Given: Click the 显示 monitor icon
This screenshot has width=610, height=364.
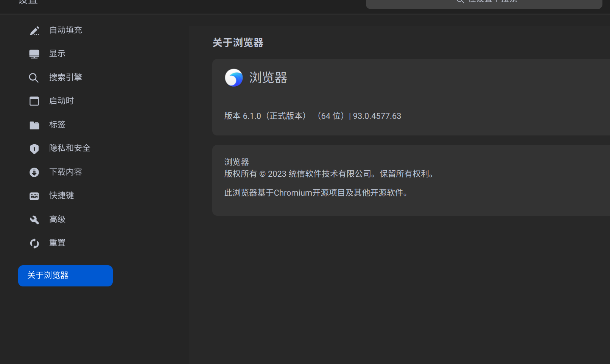Looking at the screenshot, I should coord(34,53).
